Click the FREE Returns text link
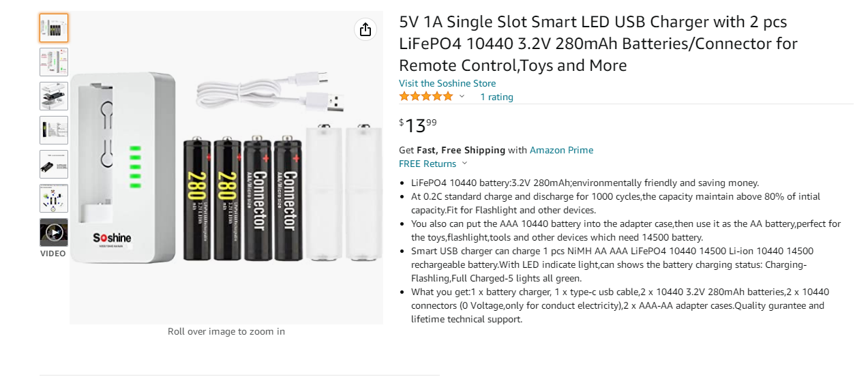Screen dimensions: 868x381 click(428, 164)
